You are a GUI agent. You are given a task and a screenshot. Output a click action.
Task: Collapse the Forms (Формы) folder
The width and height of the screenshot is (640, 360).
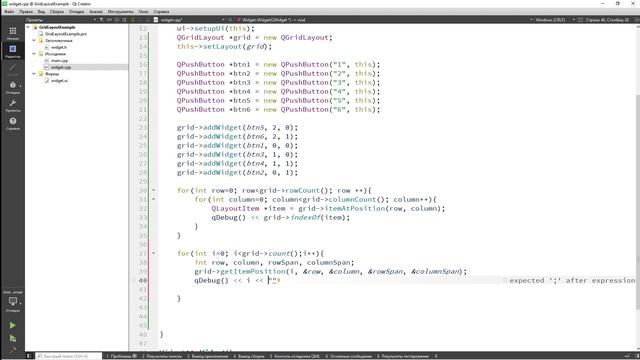coord(34,74)
